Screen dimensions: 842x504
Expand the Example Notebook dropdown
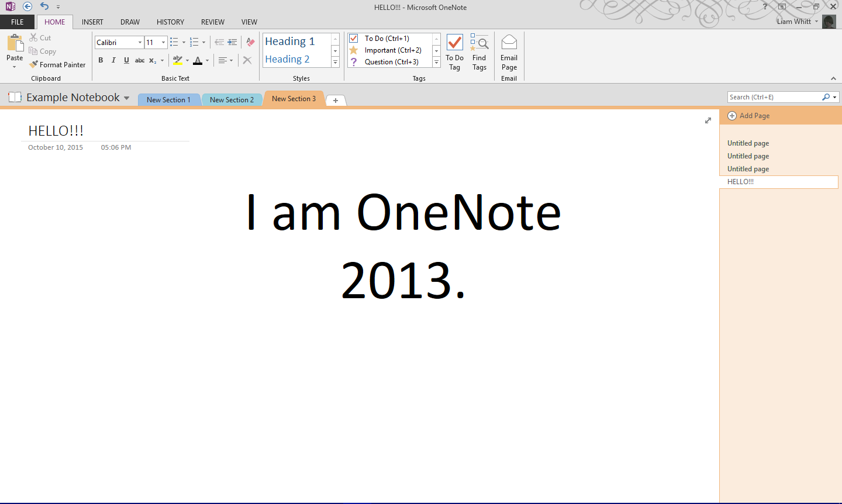pos(127,98)
